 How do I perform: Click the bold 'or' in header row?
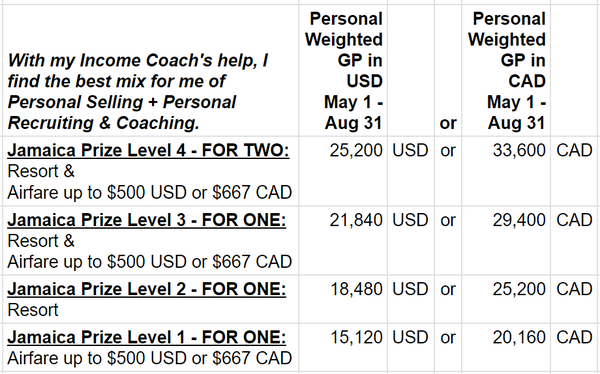pyautogui.click(x=448, y=123)
